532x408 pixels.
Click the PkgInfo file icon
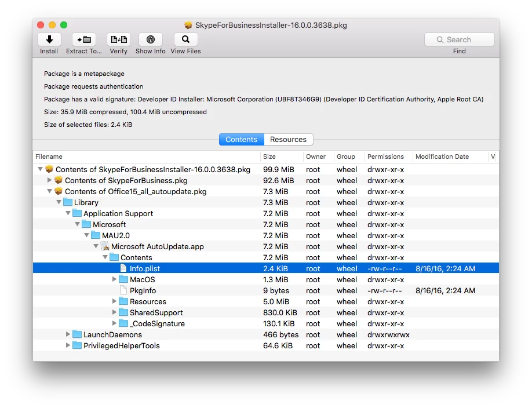[123, 290]
